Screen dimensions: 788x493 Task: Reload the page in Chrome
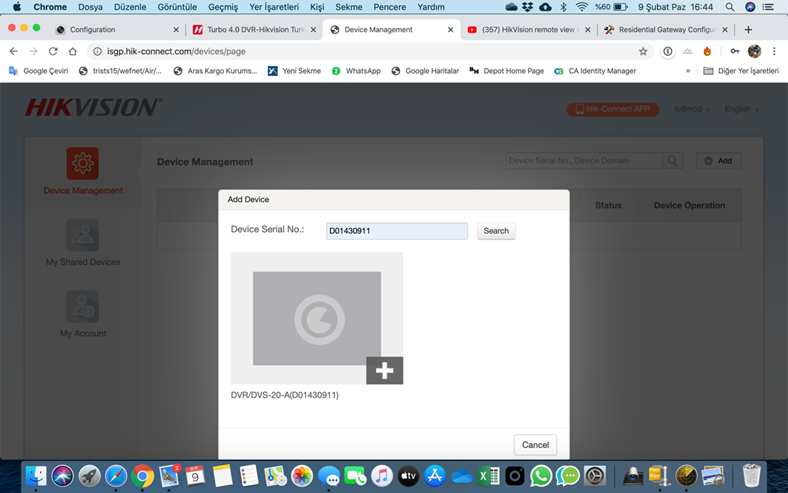tap(53, 51)
